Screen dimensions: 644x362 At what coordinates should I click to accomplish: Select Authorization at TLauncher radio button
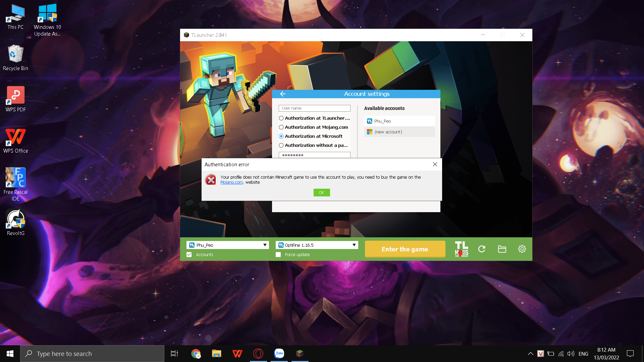coord(281,118)
